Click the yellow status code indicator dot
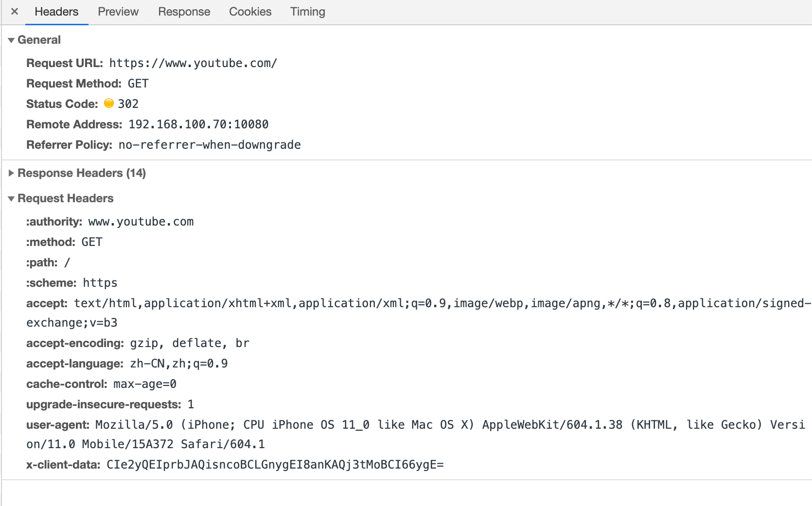Image resolution: width=812 pixels, height=506 pixels. click(x=109, y=103)
